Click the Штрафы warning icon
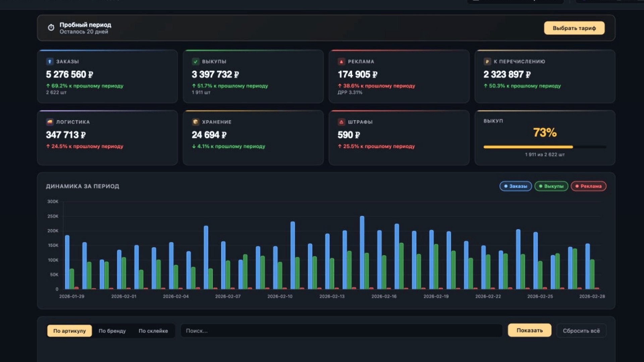Screen dimensions: 644x362 pyautogui.click(x=341, y=122)
